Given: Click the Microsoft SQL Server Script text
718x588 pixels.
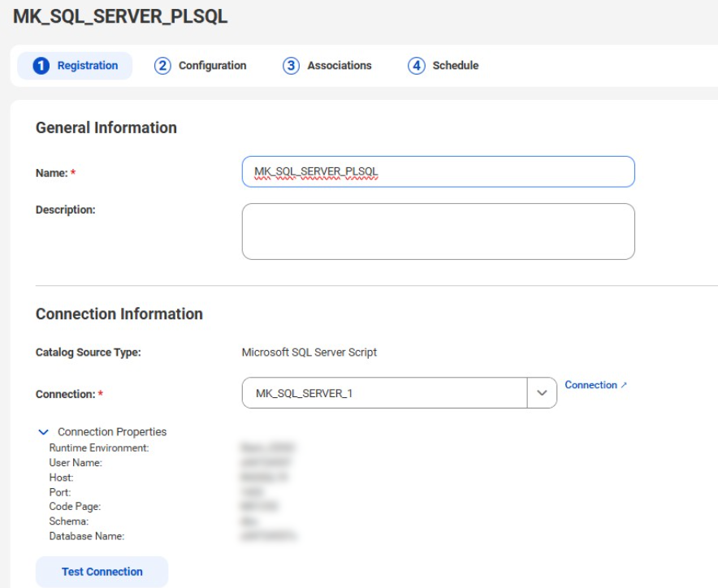Looking at the screenshot, I should coord(309,352).
